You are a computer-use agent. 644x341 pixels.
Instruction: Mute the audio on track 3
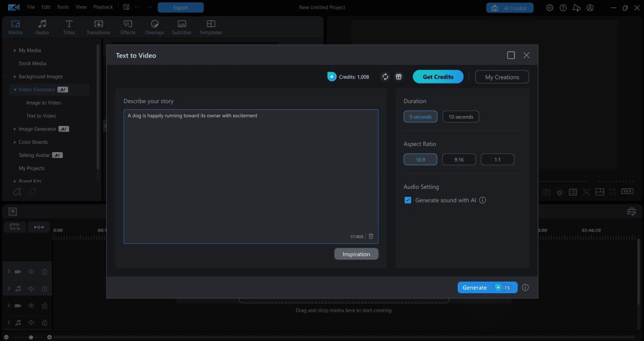click(31, 288)
